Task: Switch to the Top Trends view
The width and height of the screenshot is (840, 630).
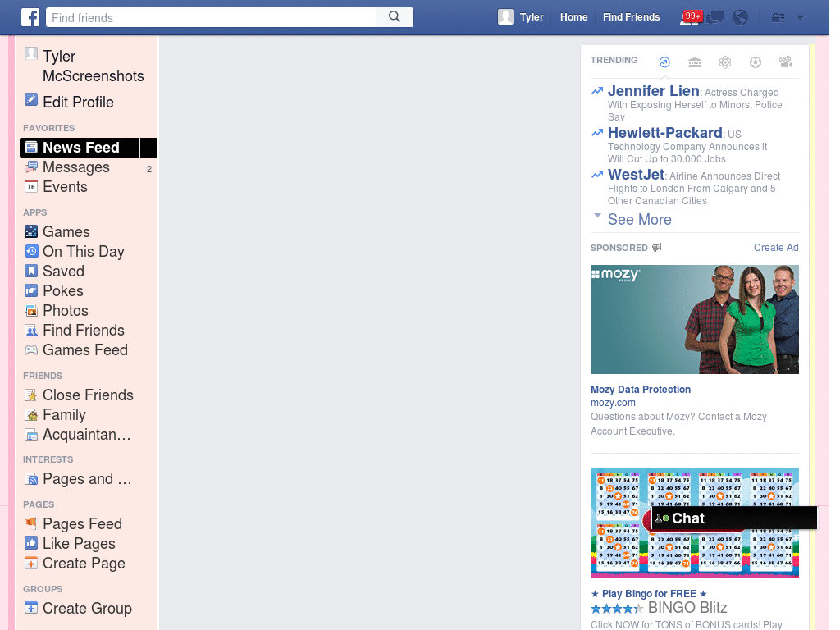Action: pos(664,62)
